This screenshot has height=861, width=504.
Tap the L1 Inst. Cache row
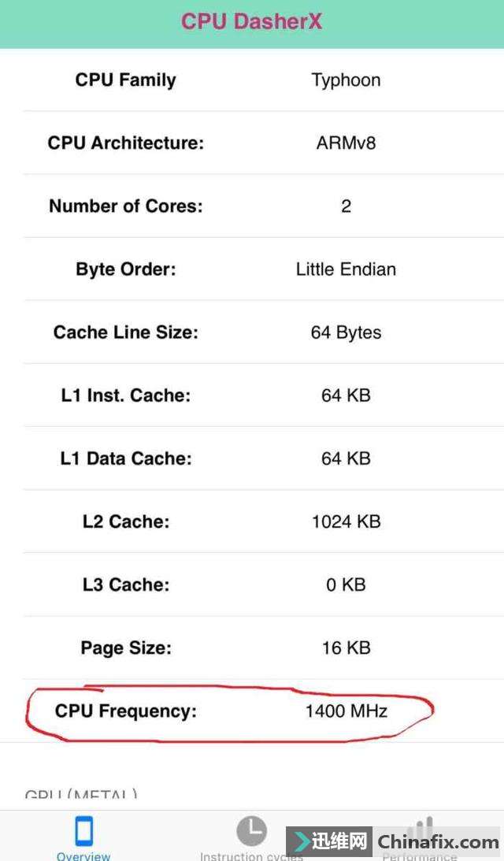[252, 395]
